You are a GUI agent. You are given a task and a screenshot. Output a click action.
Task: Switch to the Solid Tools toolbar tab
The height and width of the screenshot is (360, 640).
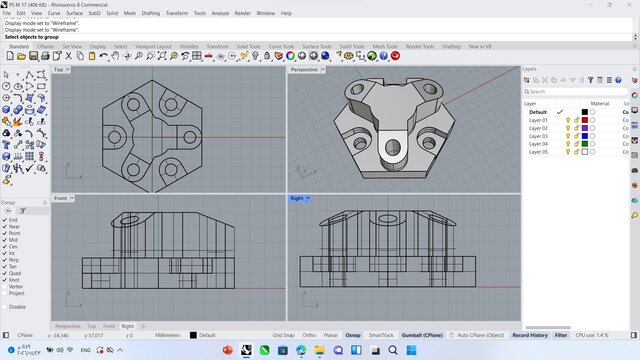pos(248,47)
